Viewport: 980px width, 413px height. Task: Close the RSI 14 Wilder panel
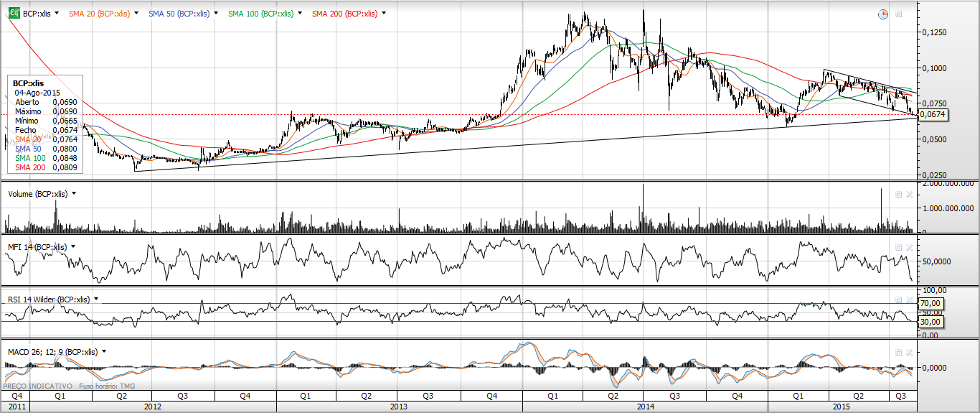(908, 300)
